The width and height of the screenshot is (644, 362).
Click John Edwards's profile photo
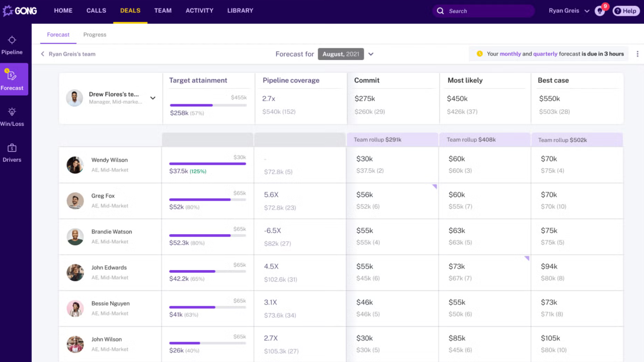click(x=75, y=273)
